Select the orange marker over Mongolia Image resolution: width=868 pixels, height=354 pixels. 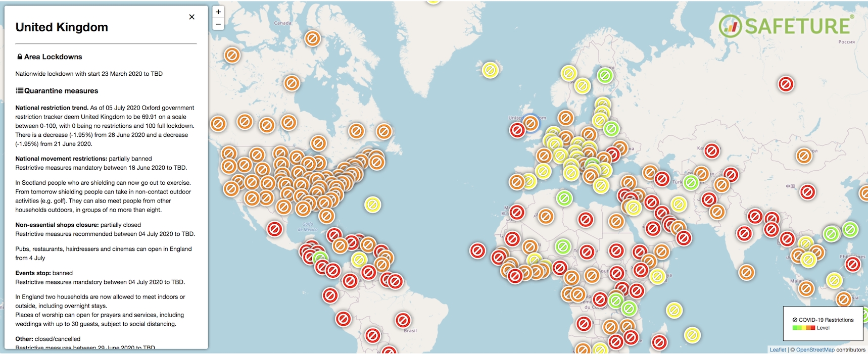pos(803,156)
